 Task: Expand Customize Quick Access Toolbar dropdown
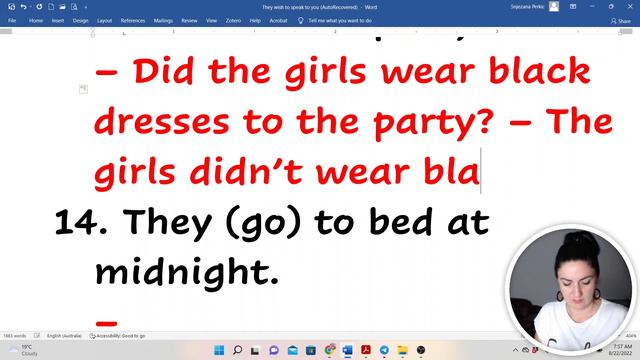pyautogui.click(x=86, y=7)
